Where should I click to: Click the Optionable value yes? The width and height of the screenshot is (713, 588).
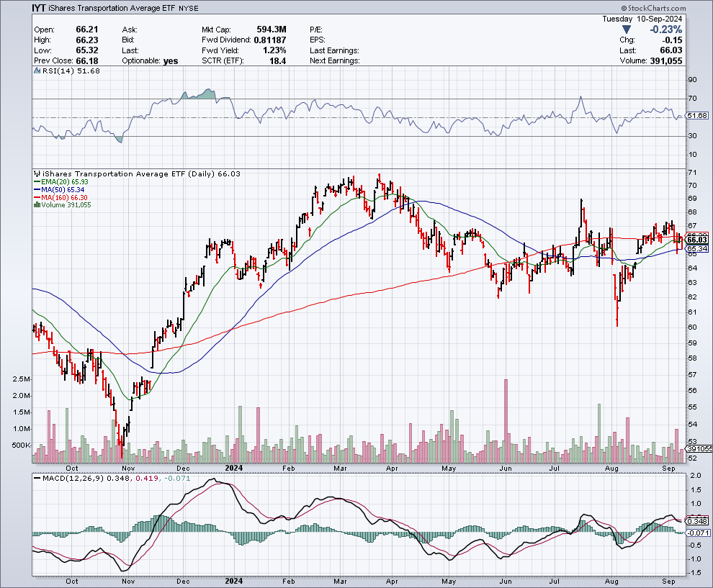pos(171,61)
